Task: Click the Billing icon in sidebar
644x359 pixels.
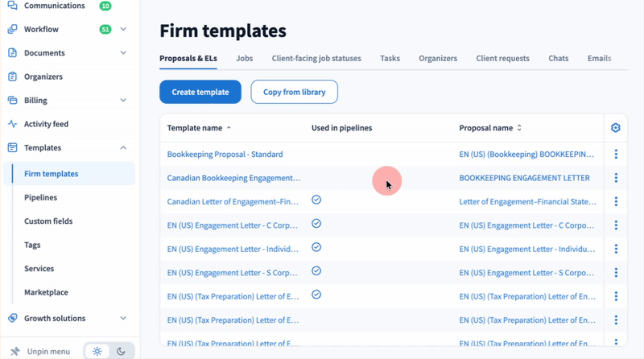Action: coord(12,101)
